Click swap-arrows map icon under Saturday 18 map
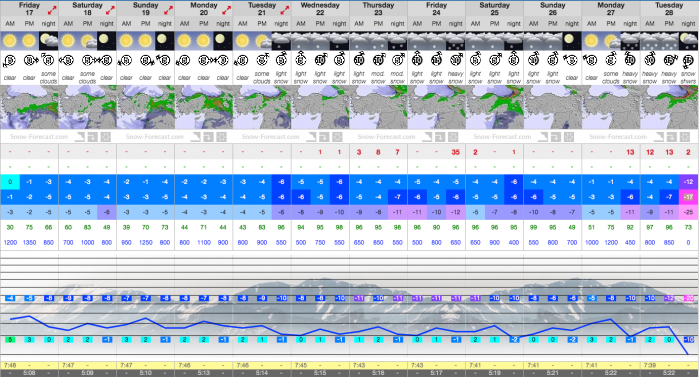Viewport: 700px width, 378px height. point(92,137)
